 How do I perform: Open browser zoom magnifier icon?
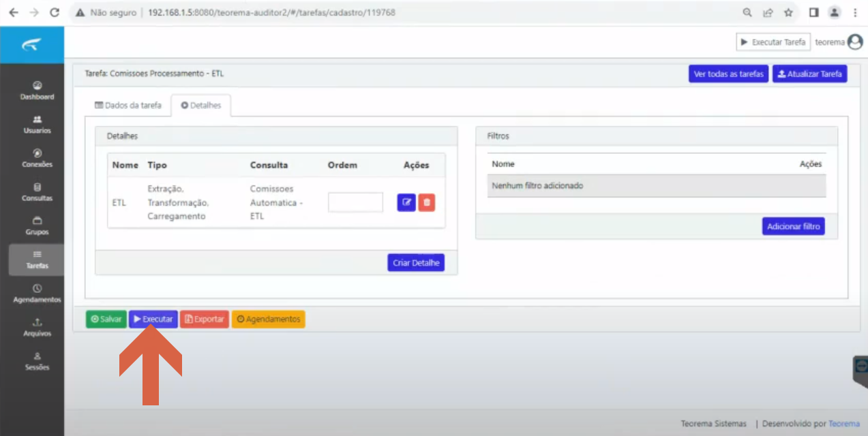tap(747, 12)
